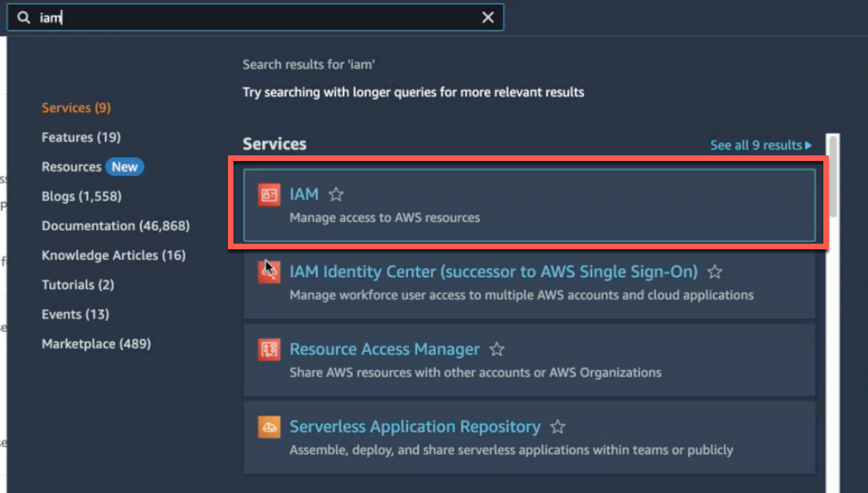The image size is (868, 493).
Task: Open the IAM service link
Action: (304, 195)
